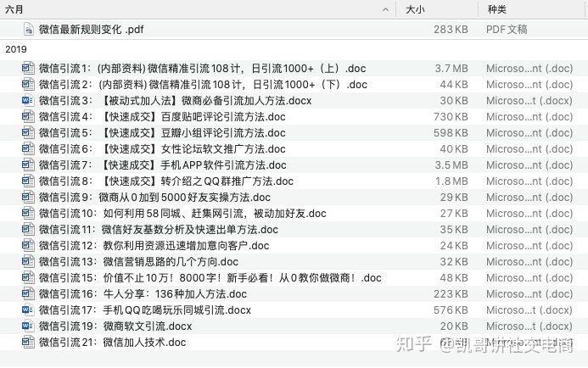The width and height of the screenshot is (588, 368).
Task: Click the doc icon for 微信引流4
Action: (x=28, y=116)
